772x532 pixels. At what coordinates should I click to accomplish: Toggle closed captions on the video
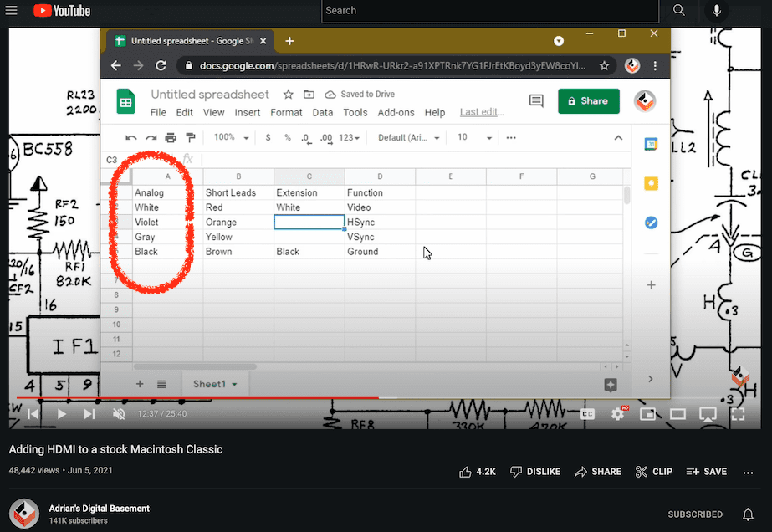(x=587, y=414)
